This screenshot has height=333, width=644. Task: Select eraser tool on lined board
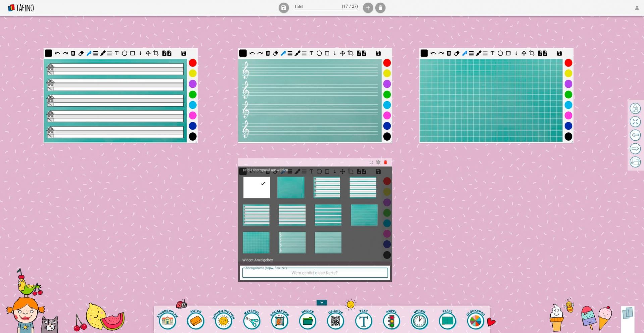pos(81,53)
